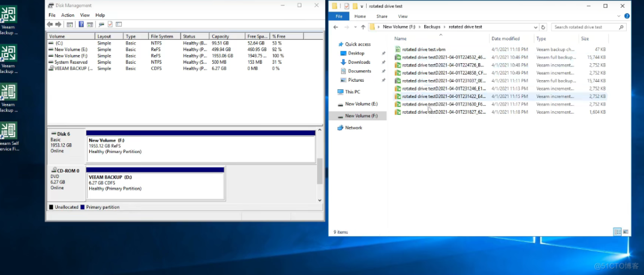Click Show/Hide Console Tree icon in Disk Management
The width and height of the screenshot is (644, 275).
pyautogui.click(x=70, y=25)
